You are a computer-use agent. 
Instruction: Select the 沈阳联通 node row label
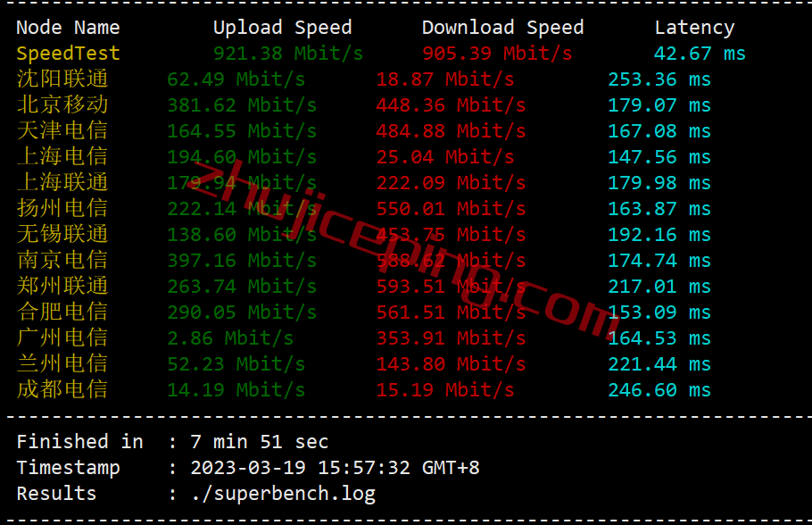point(62,79)
